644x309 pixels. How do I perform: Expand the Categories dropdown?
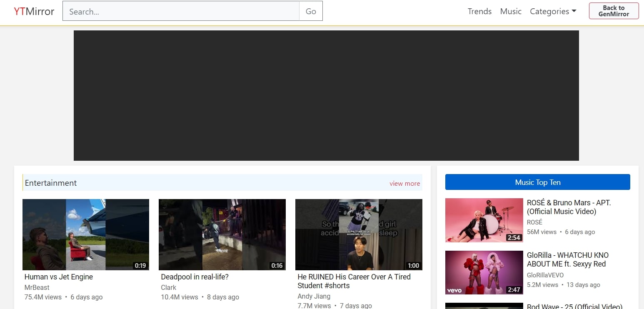point(553,11)
